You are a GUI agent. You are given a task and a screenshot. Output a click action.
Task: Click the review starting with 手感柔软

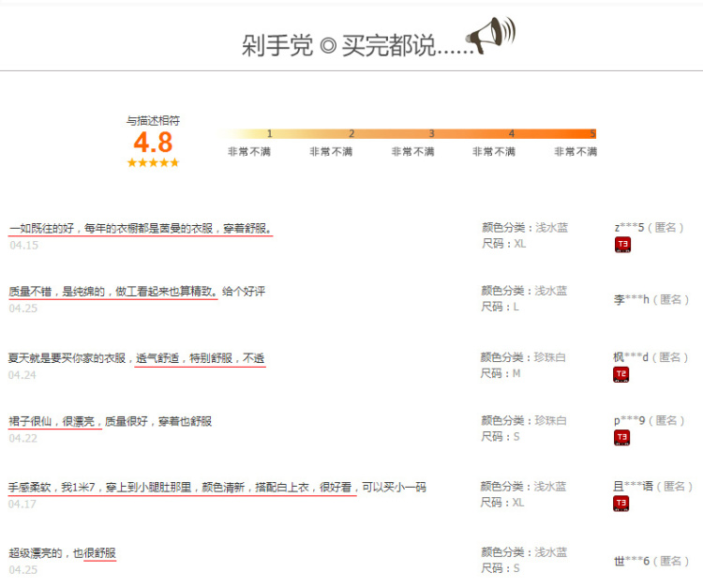(x=217, y=487)
